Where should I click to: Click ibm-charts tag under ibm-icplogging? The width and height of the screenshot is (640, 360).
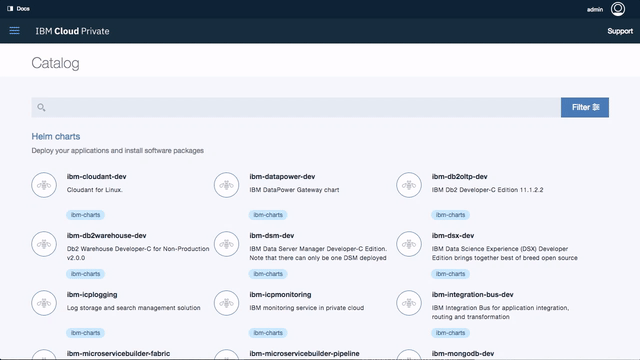tap(85, 333)
